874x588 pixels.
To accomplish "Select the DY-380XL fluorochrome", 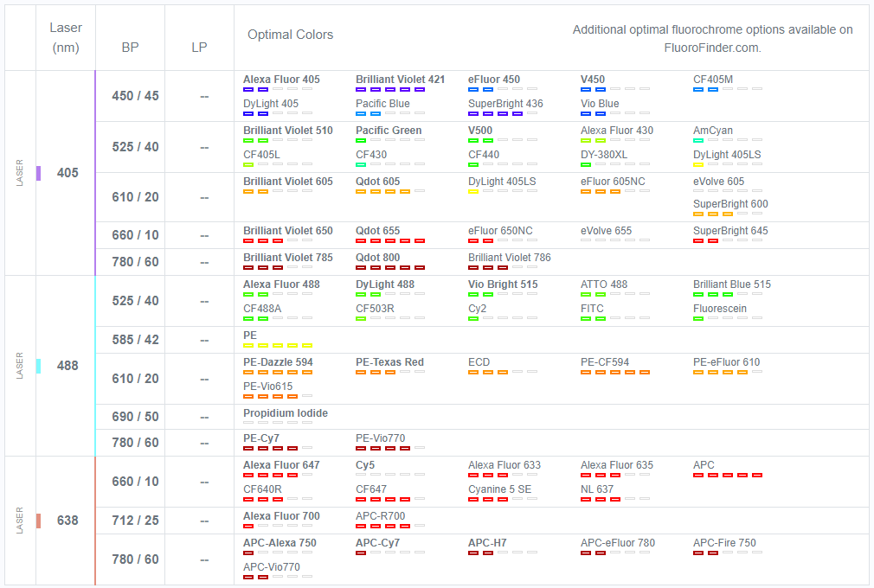I will pyautogui.click(x=604, y=155).
